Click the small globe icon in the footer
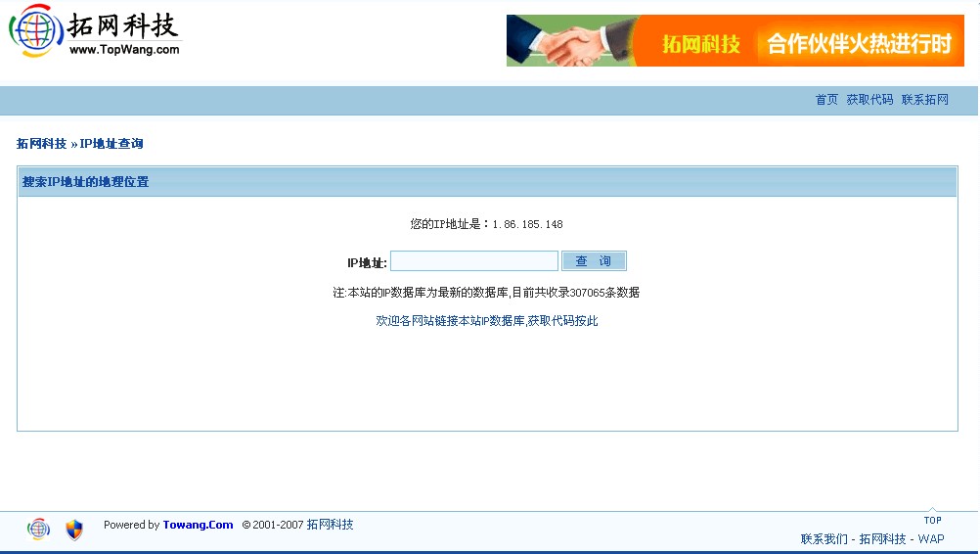The image size is (980, 554). click(x=38, y=529)
